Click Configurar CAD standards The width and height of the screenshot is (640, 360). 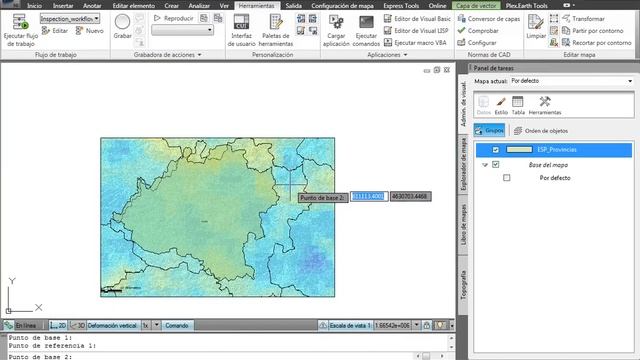click(477, 42)
